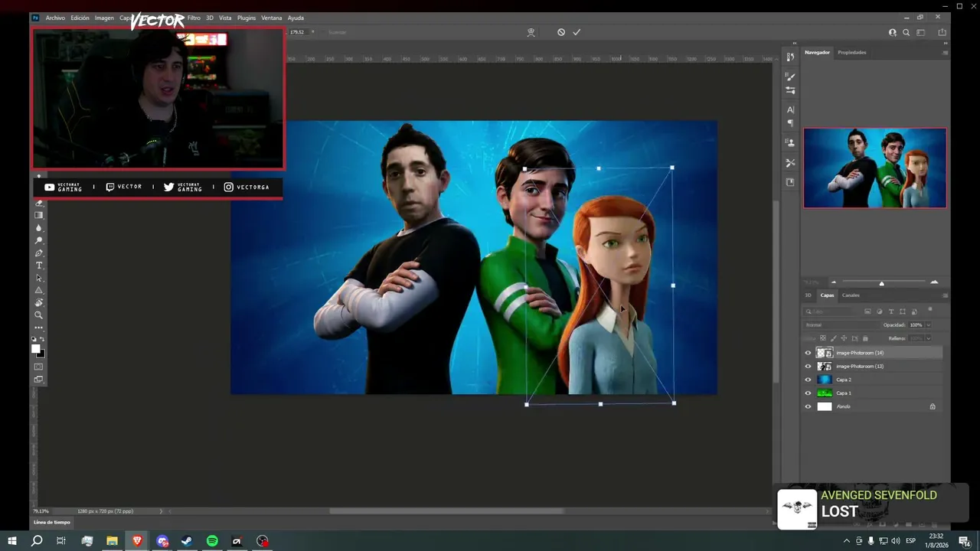This screenshot has width=980, height=551.
Task: Click the Navigator zoom slider handle
Action: (x=881, y=283)
